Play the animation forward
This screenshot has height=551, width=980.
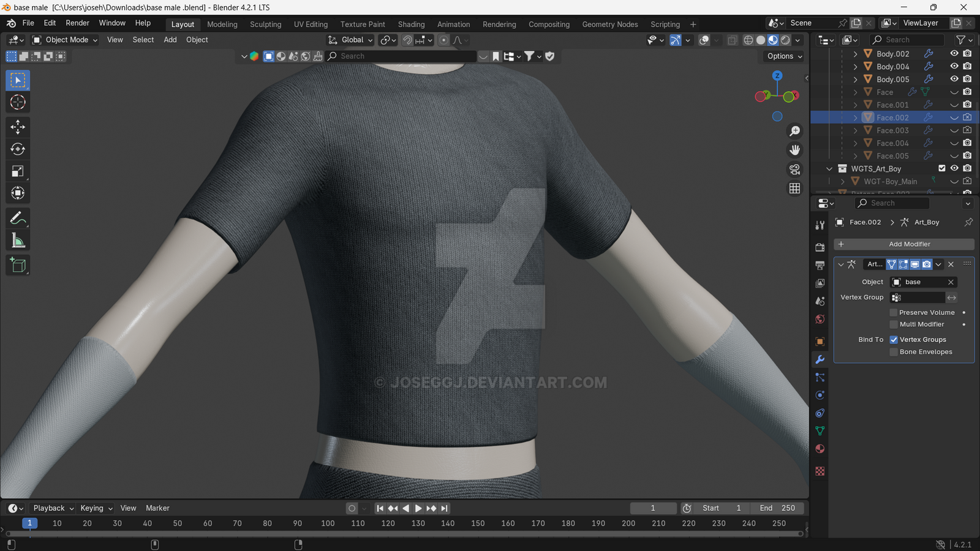pyautogui.click(x=418, y=508)
